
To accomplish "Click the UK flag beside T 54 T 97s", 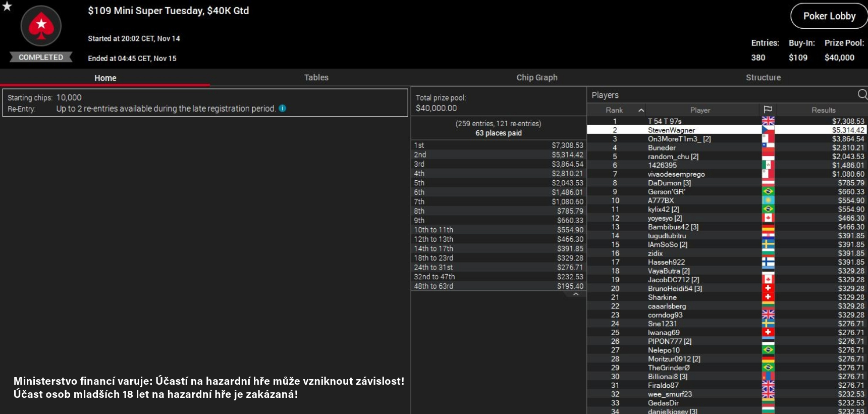I will [x=768, y=121].
